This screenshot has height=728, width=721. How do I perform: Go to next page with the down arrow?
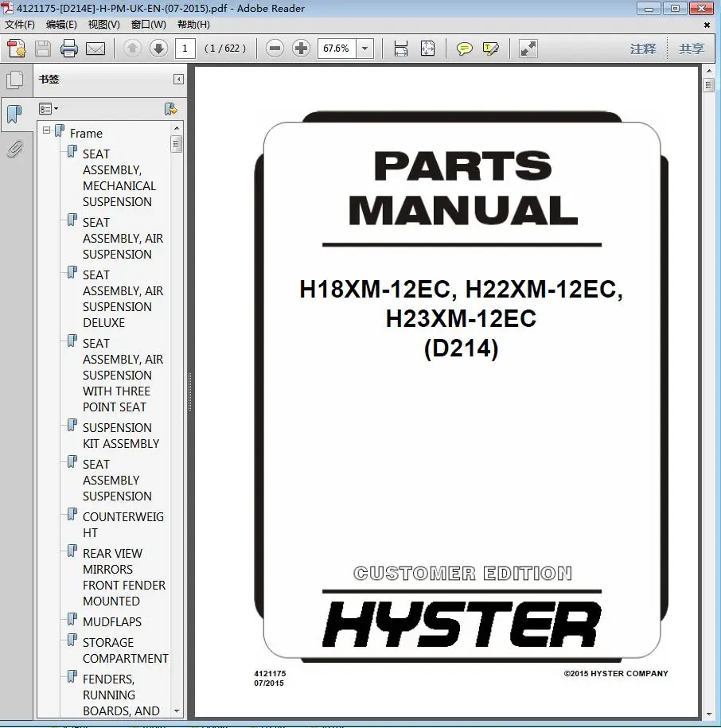coord(159,49)
